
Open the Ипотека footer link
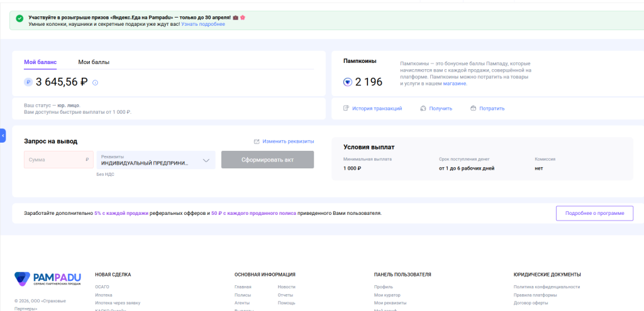coord(104,295)
